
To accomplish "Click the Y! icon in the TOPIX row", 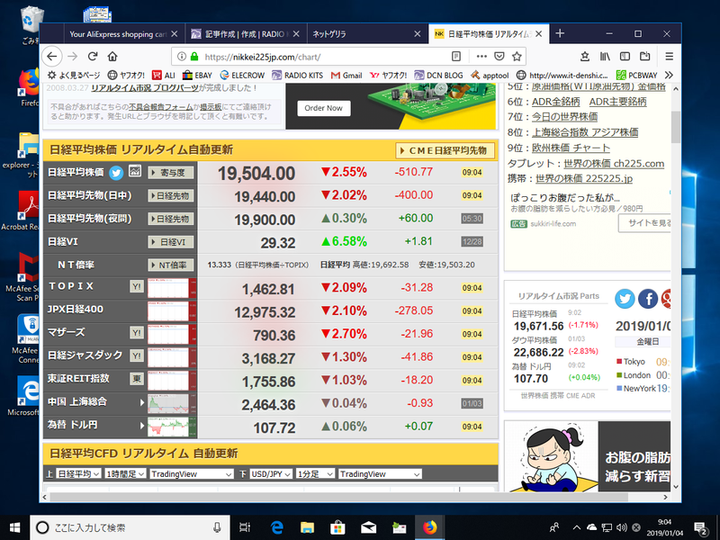I will 136,287.
